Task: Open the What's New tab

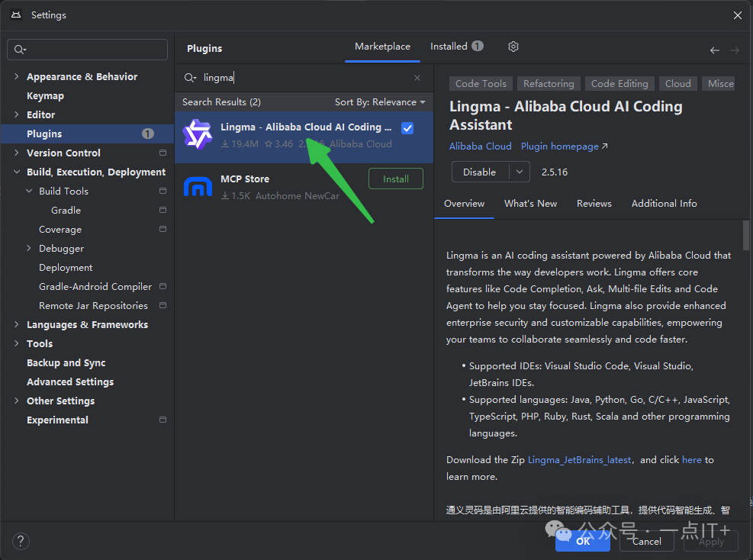Action: 530,204
